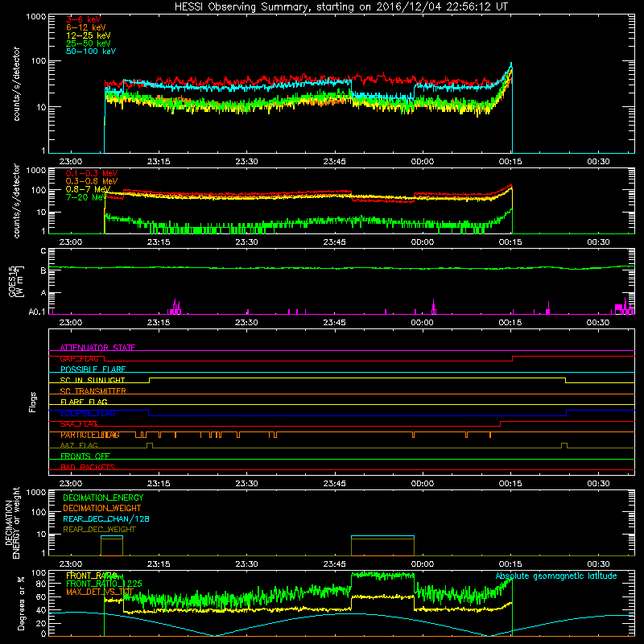The image size is (644, 644).
Task: Click the FRONTS_OFF flag label
Action: click(x=85, y=456)
